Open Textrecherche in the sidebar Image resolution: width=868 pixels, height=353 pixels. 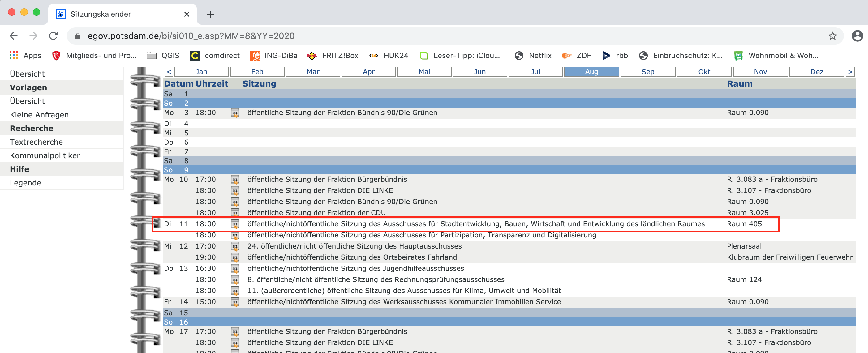point(36,142)
